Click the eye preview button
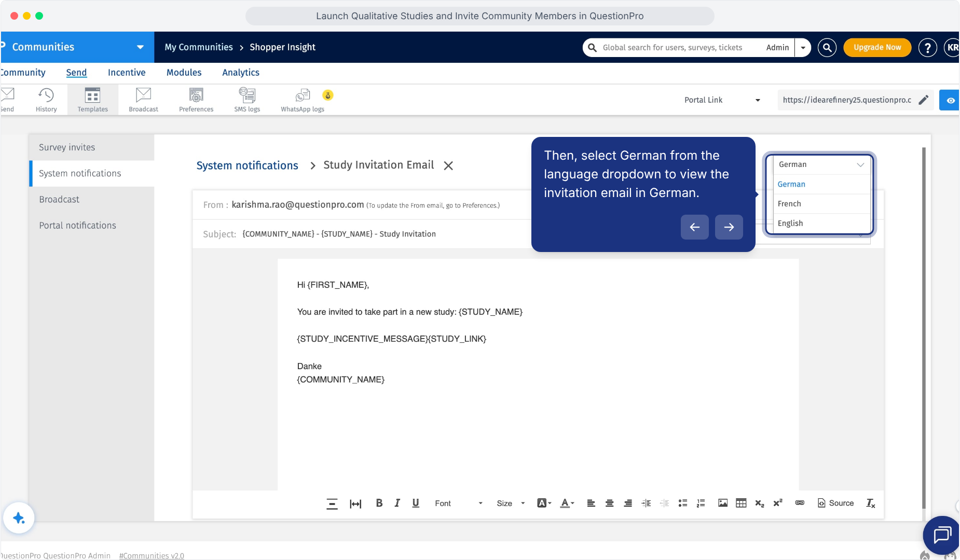 [950, 100]
